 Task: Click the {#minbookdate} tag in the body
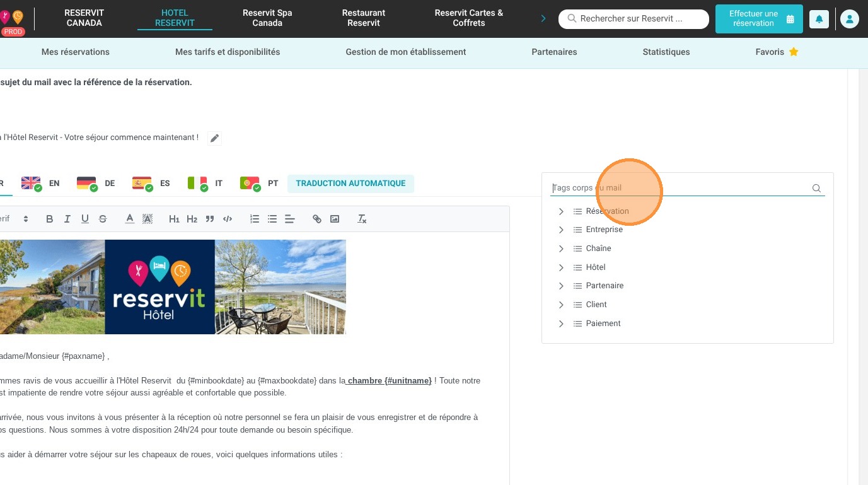(215, 381)
